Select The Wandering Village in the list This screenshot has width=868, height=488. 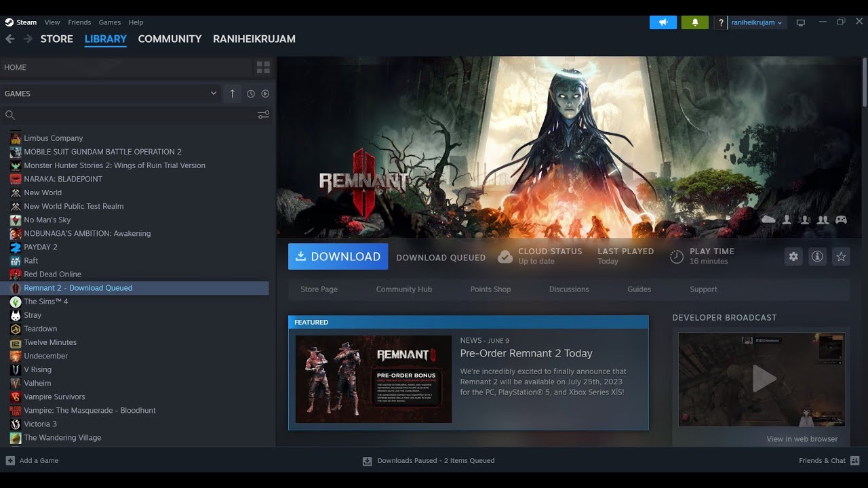point(62,437)
